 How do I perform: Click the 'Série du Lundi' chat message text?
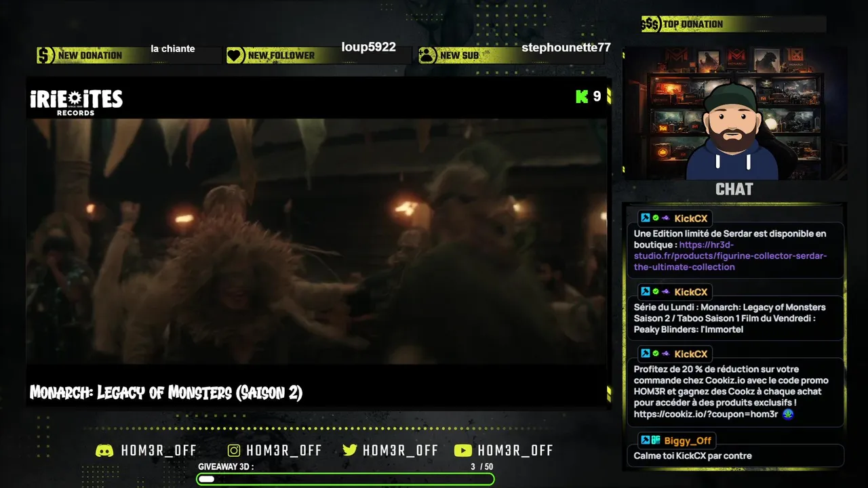pos(730,319)
